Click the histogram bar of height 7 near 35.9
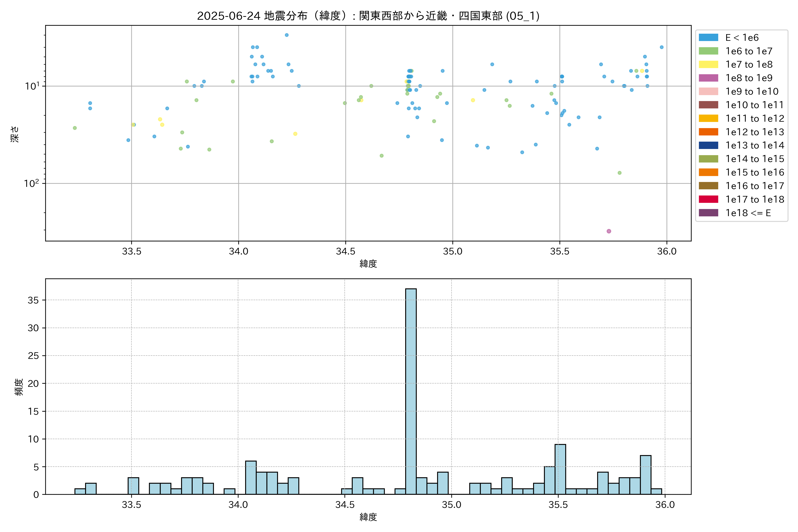The height and width of the screenshot is (532, 798). tap(645, 475)
